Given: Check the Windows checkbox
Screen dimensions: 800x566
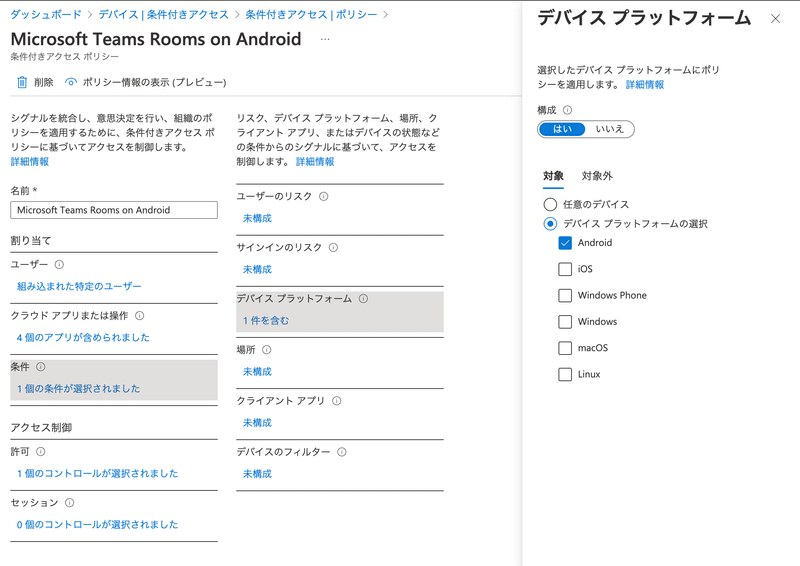Looking at the screenshot, I should tap(565, 322).
